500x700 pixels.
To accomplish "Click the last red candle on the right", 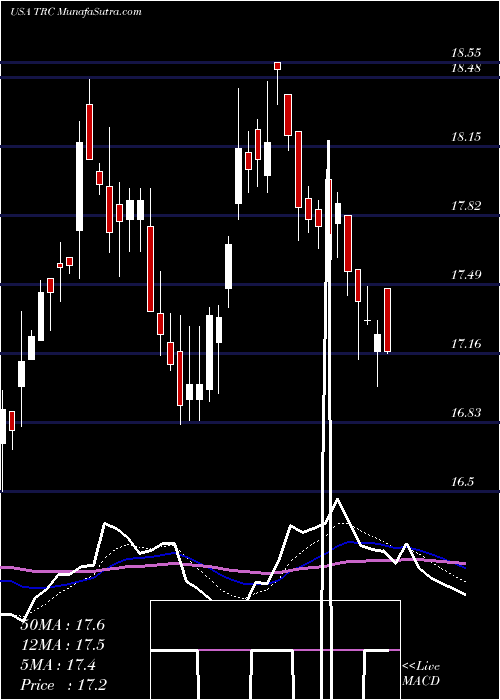I will click(x=388, y=320).
